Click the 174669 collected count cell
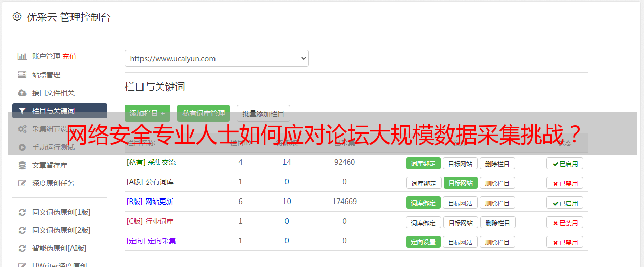The image size is (644, 267). [344, 202]
